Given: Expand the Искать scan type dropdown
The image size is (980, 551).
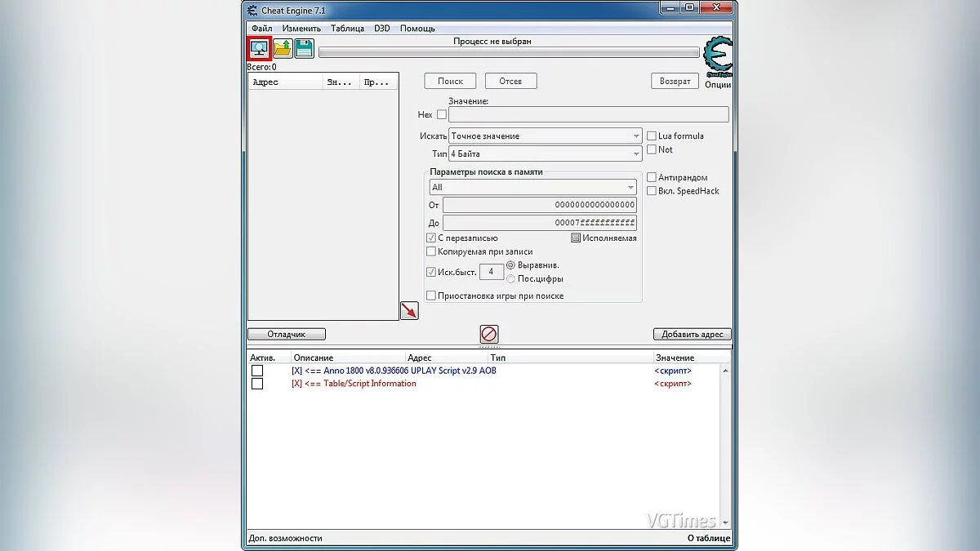Looking at the screenshot, I should (545, 136).
